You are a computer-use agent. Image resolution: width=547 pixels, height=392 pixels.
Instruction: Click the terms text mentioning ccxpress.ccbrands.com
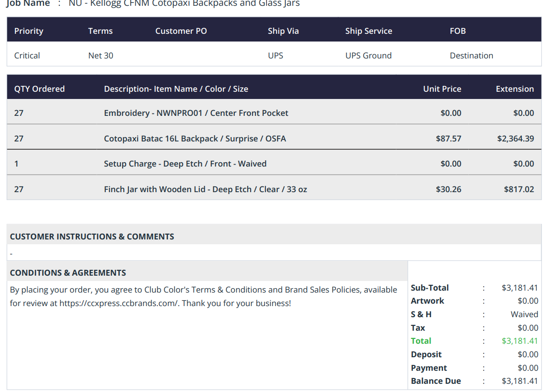(x=203, y=296)
